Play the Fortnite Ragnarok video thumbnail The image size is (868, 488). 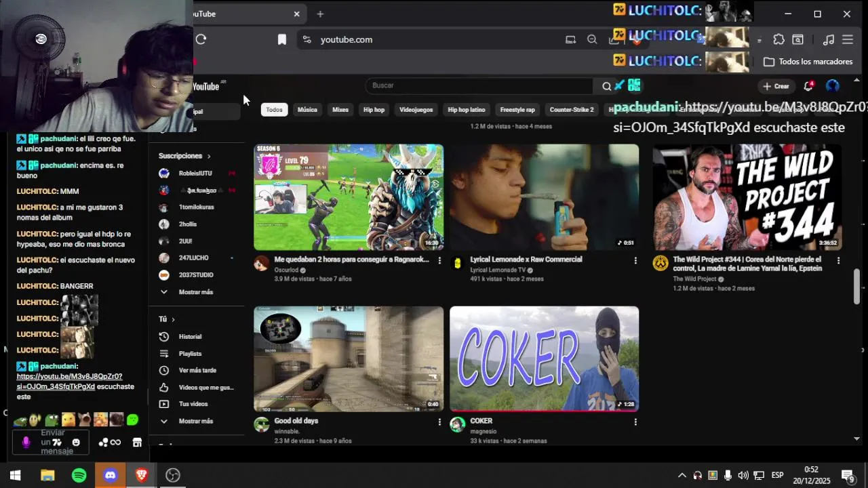pos(349,197)
